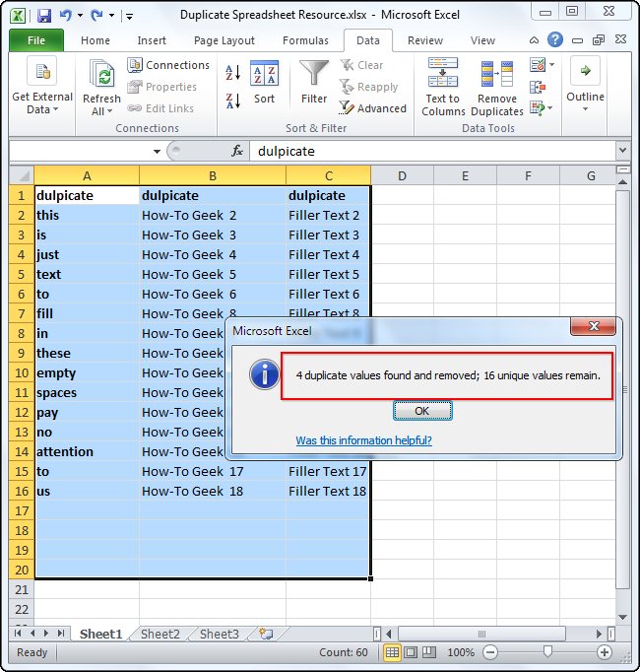Screen dimensions: 640x672
Task: Switch to the Formulas tab
Action: tap(305, 40)
